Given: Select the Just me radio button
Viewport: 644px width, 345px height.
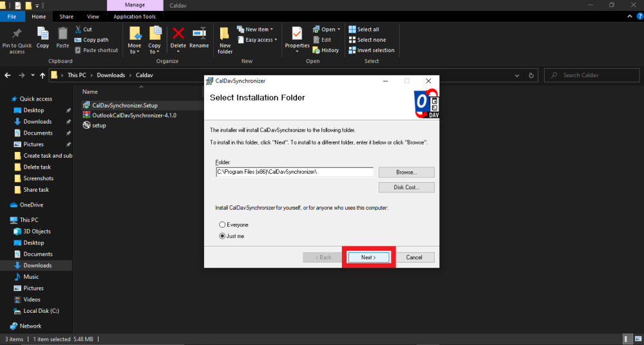Looking at the screenshot, I should coord(222,236).
